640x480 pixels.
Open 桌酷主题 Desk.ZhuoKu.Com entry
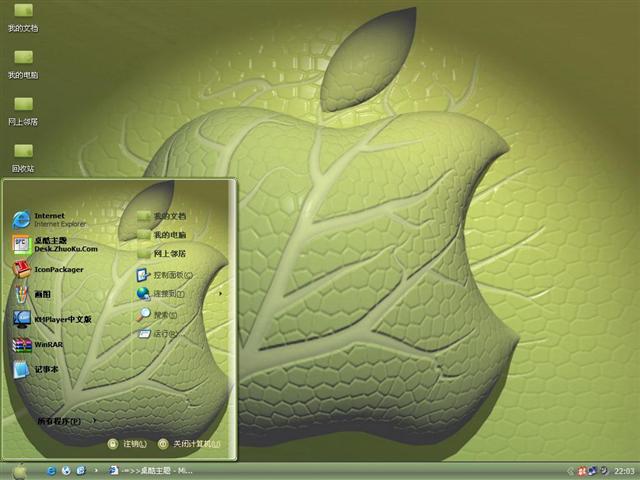pos(55,244)
